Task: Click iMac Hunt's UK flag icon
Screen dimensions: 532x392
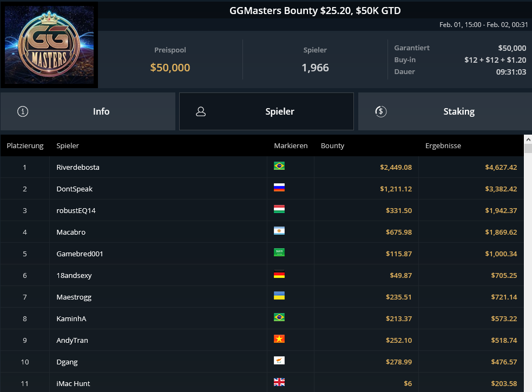Action: [x=279, y=382]
